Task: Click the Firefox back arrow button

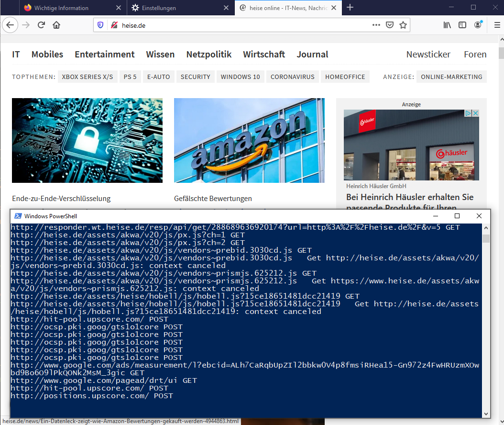Action: pos(11,25)
